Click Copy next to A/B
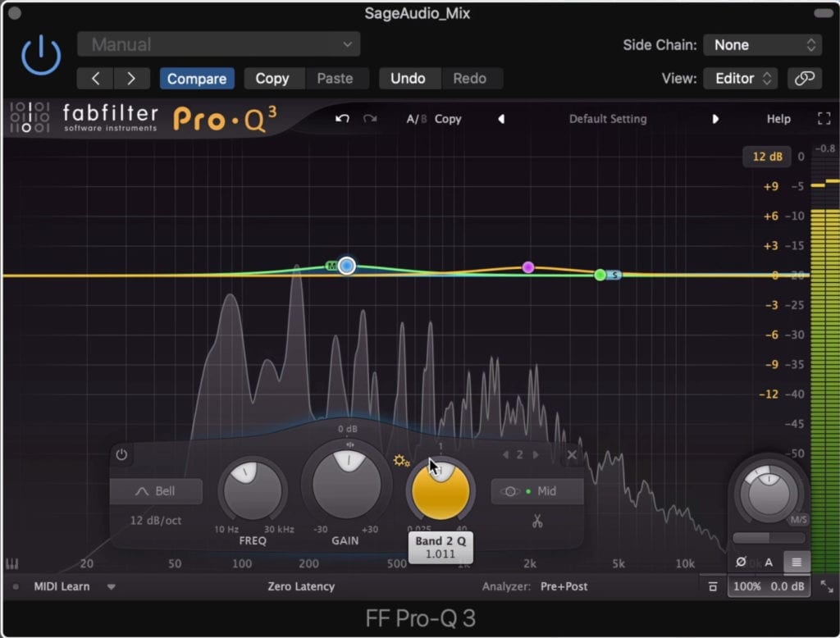 (448, 119)
